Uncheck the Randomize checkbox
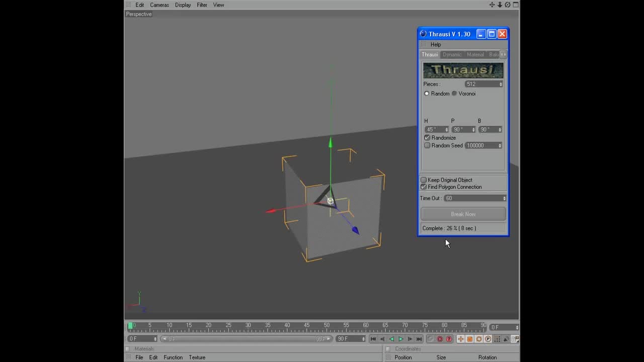This screenshot has height=362, width=644. pos(427,138)
